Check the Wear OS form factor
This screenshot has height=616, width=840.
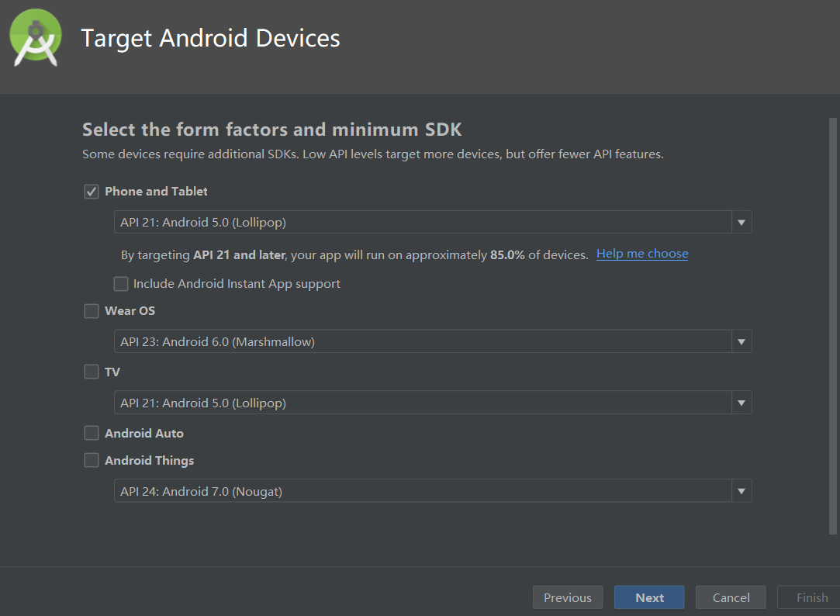91,310
